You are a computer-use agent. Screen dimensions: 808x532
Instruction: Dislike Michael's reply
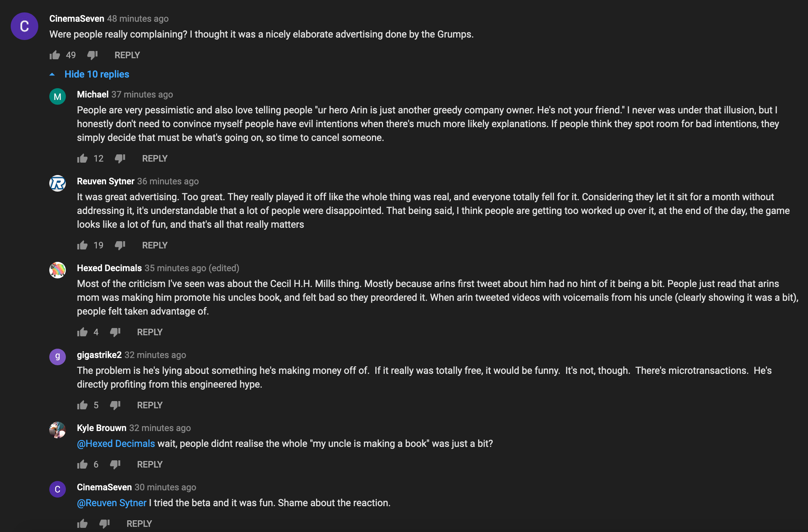tap(120, 158)
